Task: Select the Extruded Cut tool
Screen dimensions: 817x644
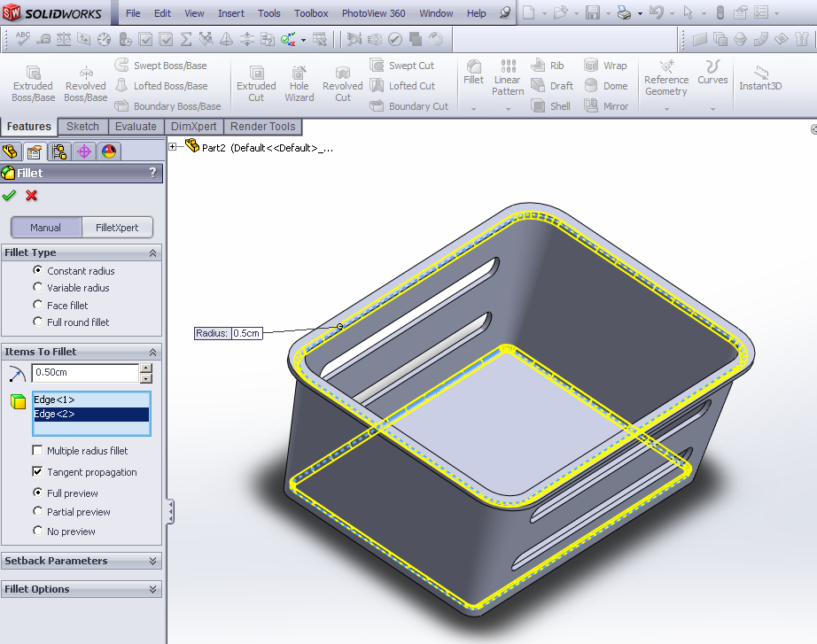Action: pos(256,83)
